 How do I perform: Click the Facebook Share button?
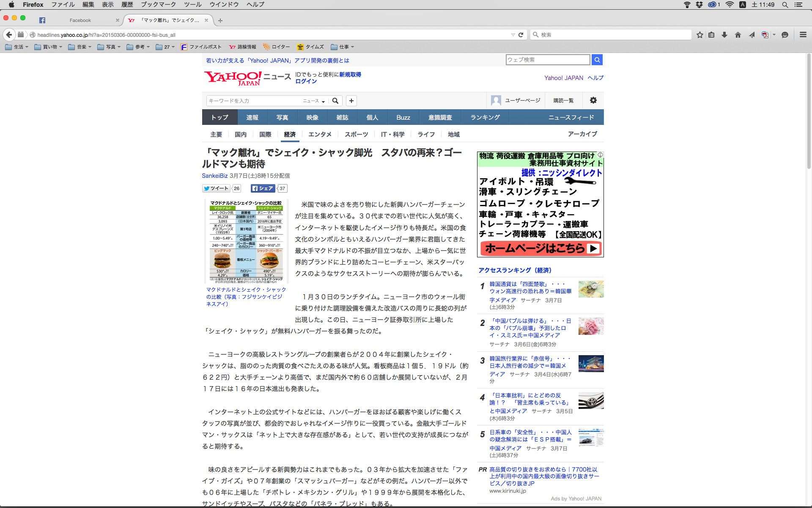[x=263, y=188]
